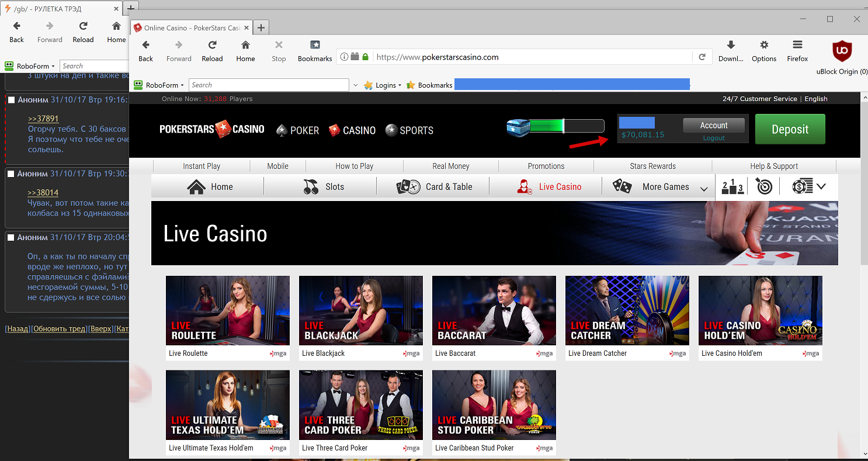Image resolution: width=868 pixels, height=461 pixels.
Task: Tick the checkbox of the 19:30 anonymous post
Action: 11,174
